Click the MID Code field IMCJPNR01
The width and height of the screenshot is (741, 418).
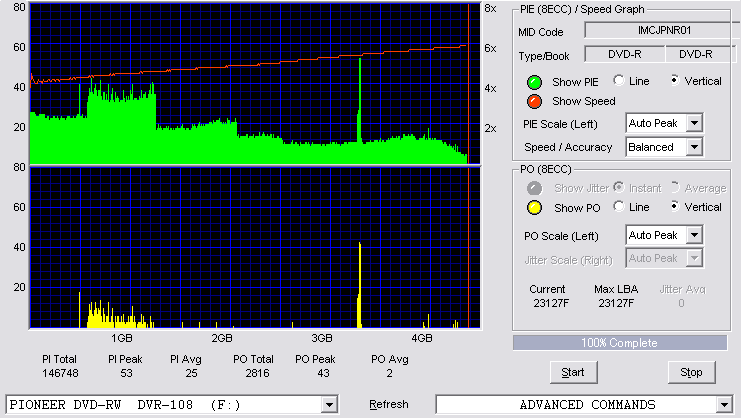pos(663,30)
